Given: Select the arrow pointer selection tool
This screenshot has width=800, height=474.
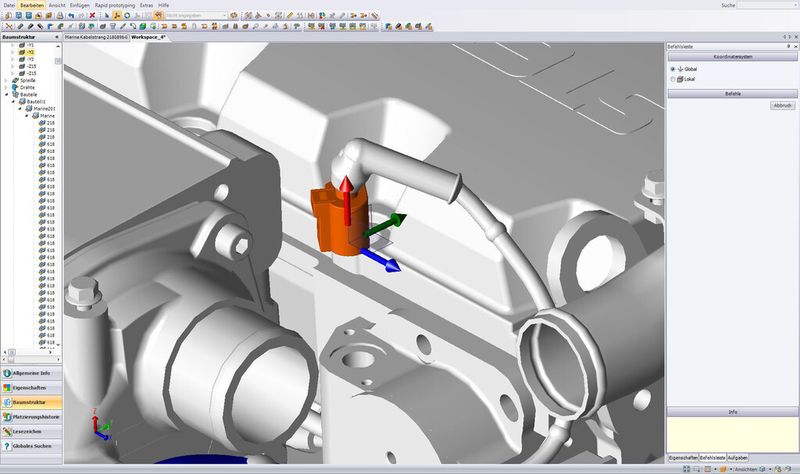Looking at the screenshot, I should [x=107, y=16].
